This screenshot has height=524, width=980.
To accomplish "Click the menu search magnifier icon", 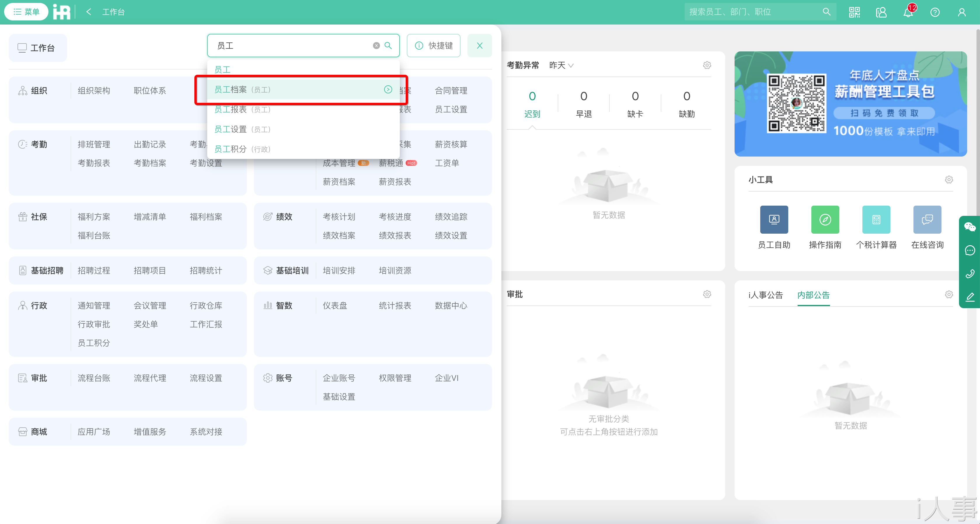I will tap(388, 46).
